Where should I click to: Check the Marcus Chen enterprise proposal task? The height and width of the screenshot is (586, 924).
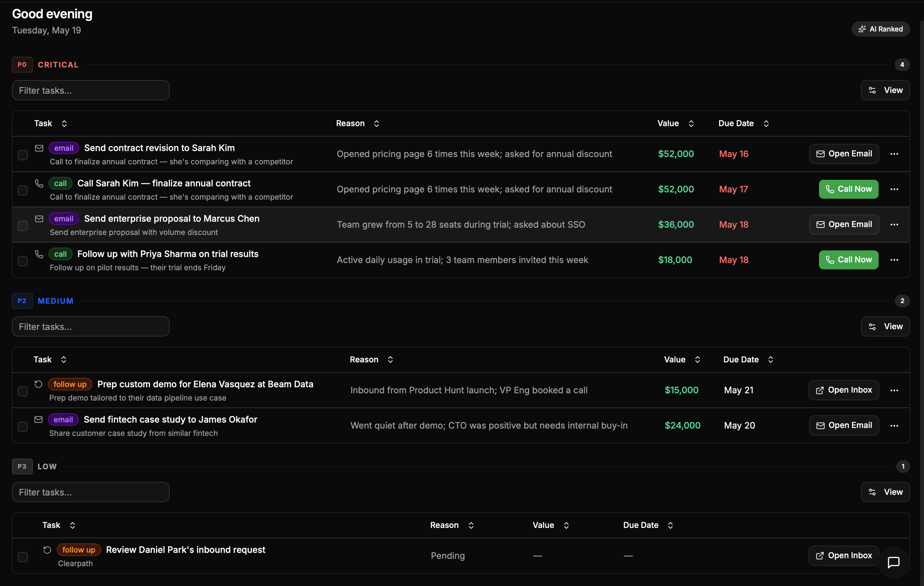coord(23,226)
